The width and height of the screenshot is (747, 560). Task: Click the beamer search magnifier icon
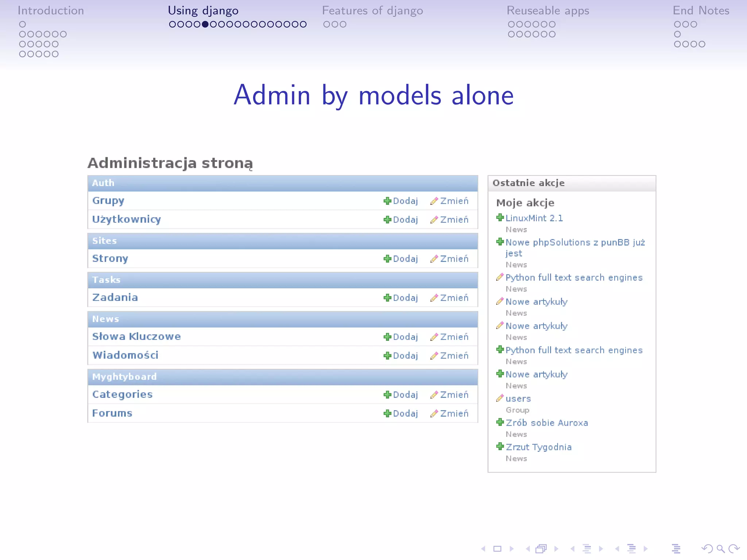click(x=720, y=548)
